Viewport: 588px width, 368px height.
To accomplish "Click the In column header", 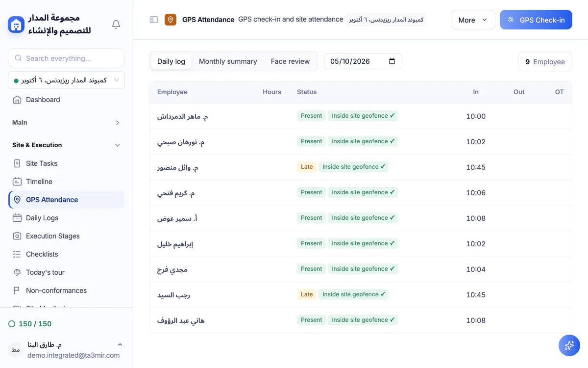I will [476, 92].
